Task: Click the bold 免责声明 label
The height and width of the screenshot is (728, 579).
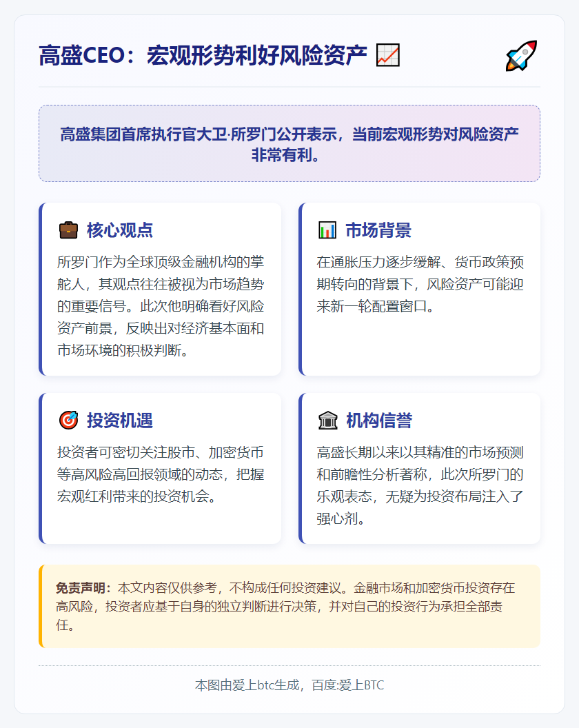Action: tap(83, 588)
